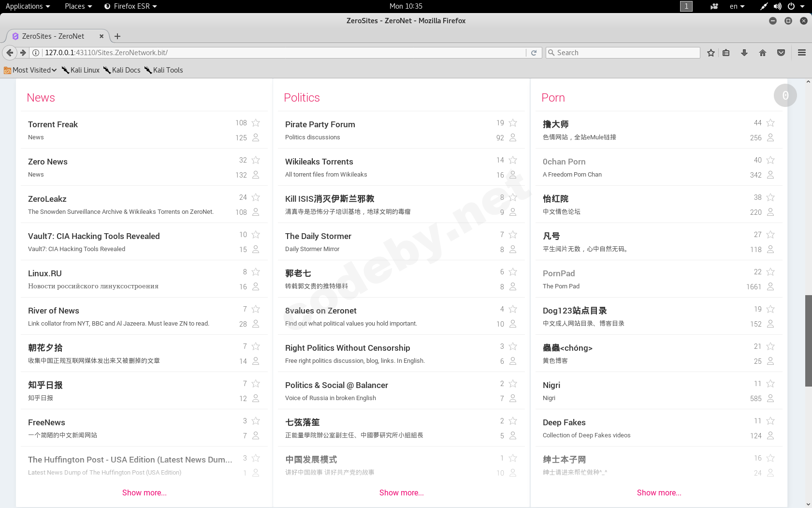812x508 pixels.
Task: Click the ZeroNet notification badge showing 0
Action: pos(785,95)
